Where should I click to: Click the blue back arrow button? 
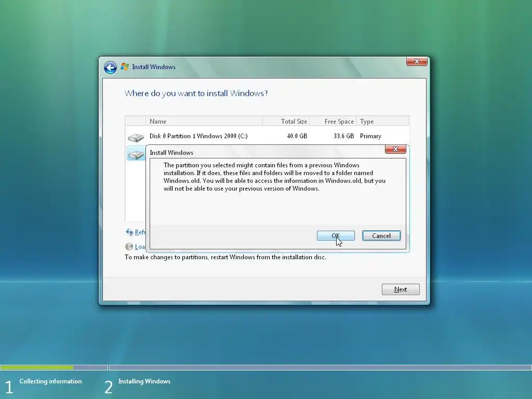point(110,68)
